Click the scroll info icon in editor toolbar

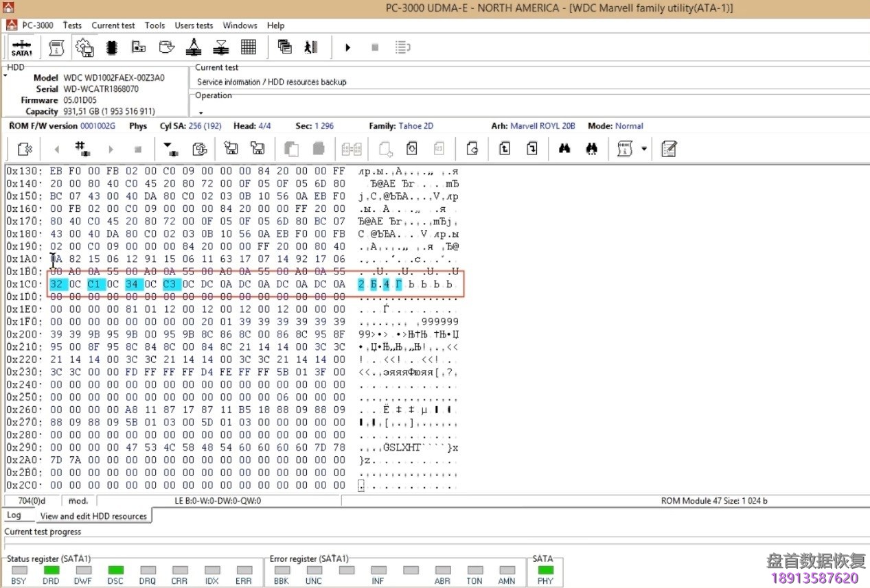click(x=625, y=149)
